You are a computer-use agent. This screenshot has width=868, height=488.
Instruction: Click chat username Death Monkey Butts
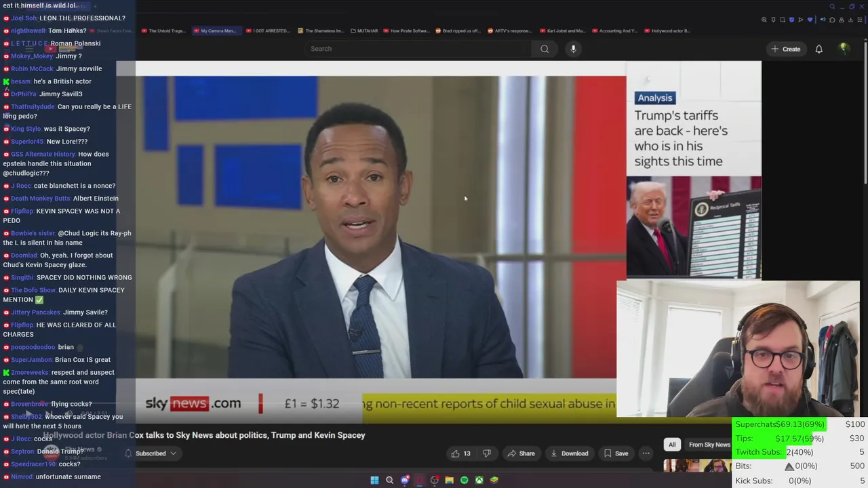41,199
